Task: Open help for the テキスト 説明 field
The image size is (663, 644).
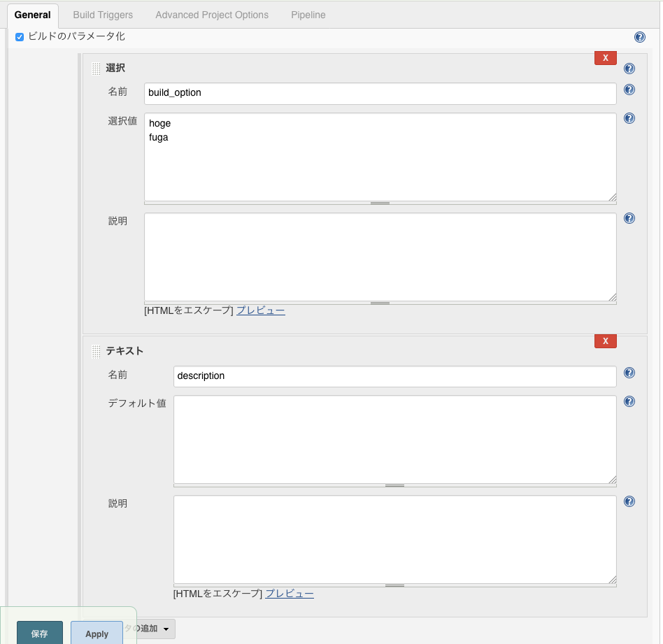Action: click(629, 501)
